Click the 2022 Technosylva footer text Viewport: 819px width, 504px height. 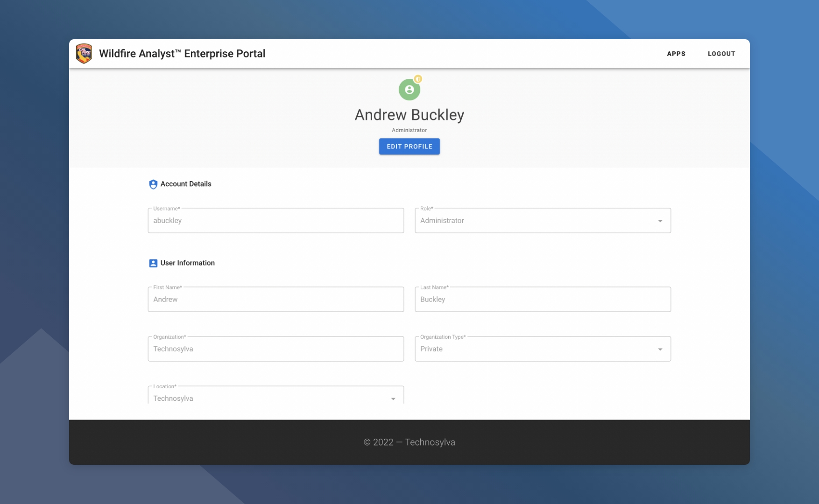tap(409, 442)
